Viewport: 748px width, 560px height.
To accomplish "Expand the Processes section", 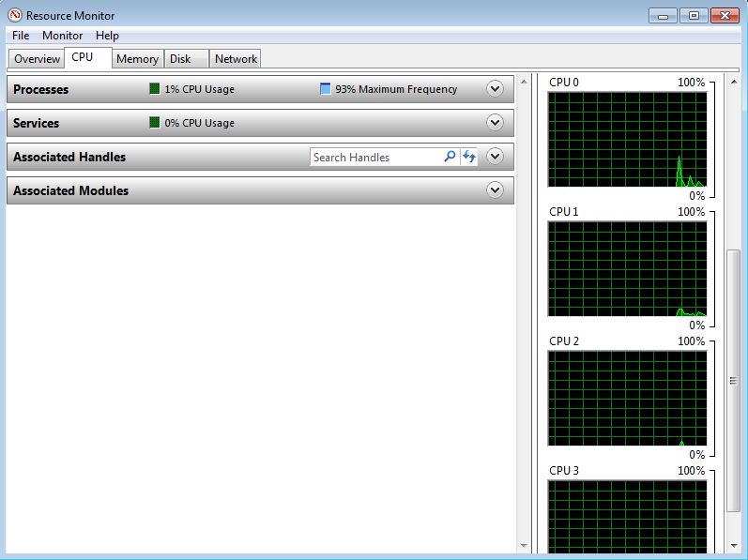I will pos(496,89).
